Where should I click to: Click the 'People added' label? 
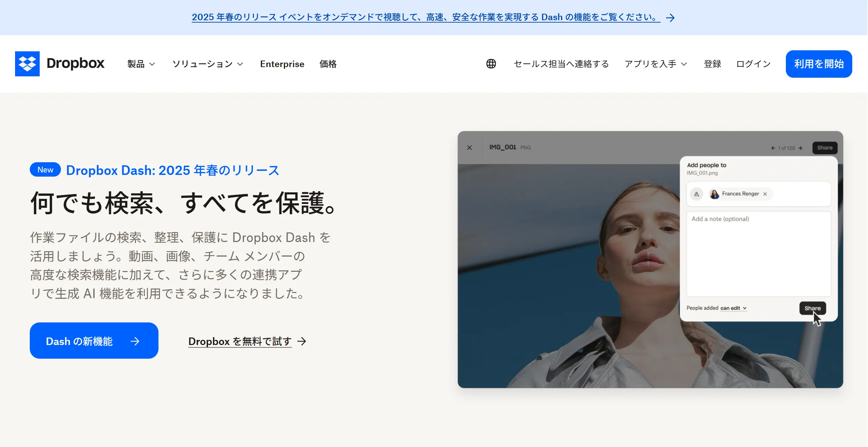pos(702,308)
